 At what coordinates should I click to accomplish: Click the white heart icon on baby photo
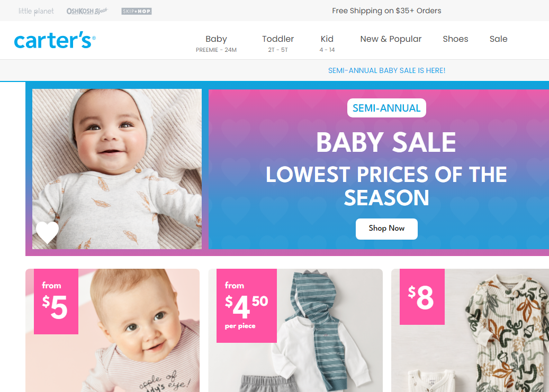click(47, 232)
